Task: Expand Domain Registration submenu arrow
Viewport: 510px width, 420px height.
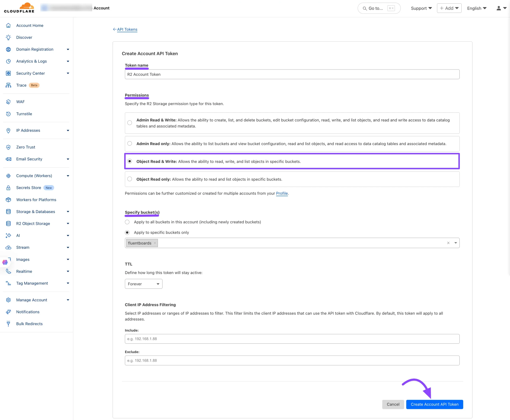Action: tap(68, 49)
